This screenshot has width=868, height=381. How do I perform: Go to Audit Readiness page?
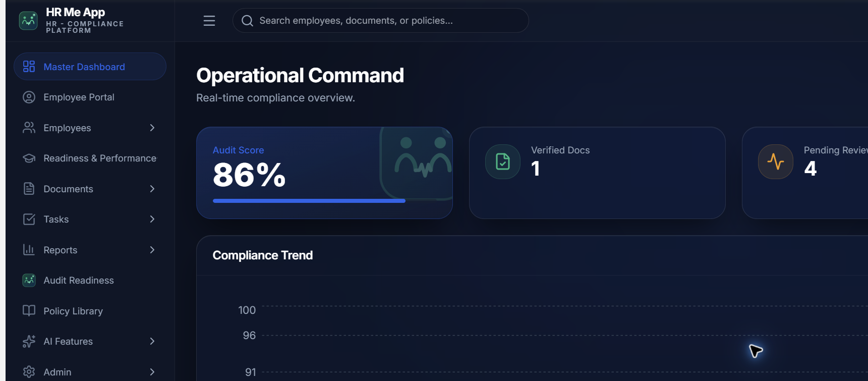click(90, 280)
